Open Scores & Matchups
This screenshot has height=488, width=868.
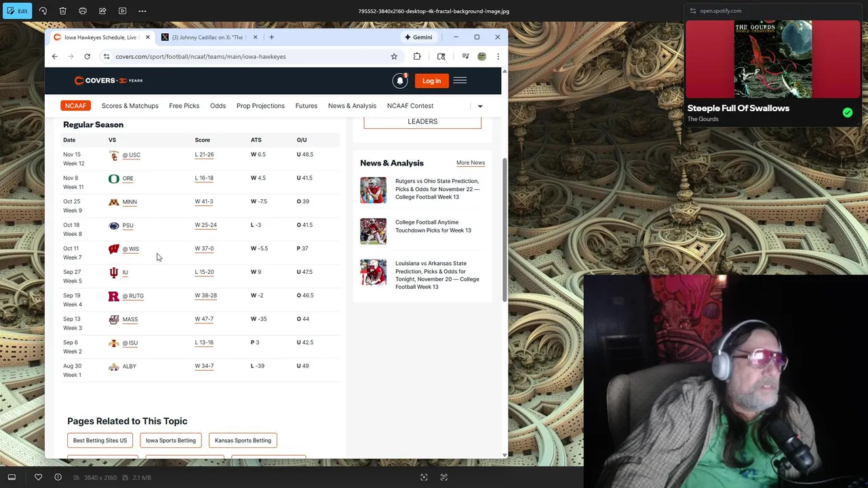130,106
